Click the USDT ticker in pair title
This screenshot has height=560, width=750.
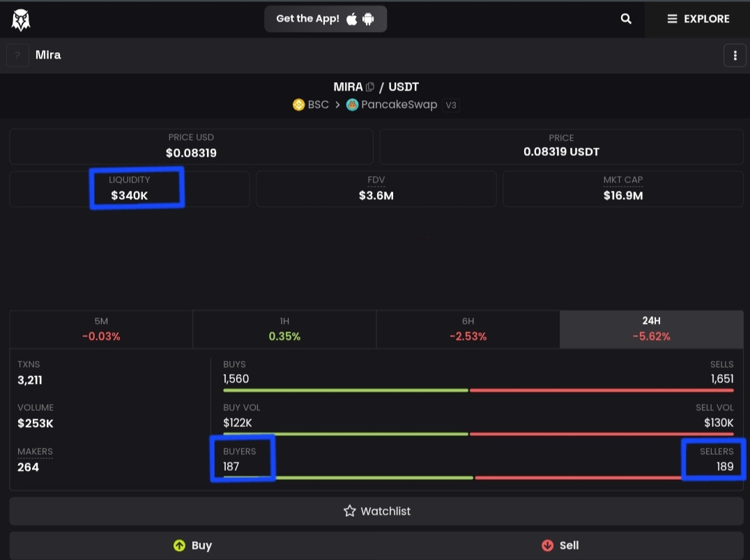tap(403, 87)
